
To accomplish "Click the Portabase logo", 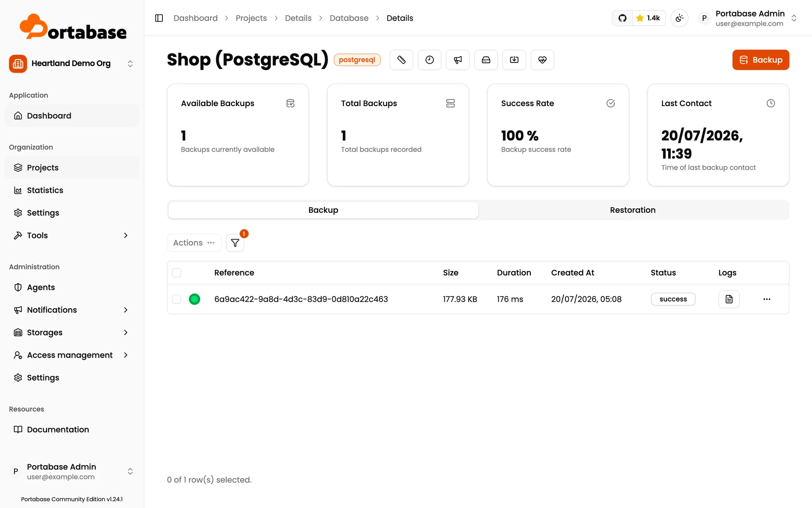I will point(73,27).
